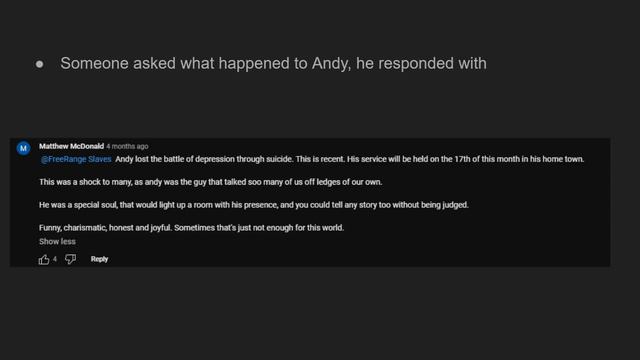Click the '4 months ago' timestamp
The height and width of the screenshot is (360, 640).
pyautogui.click(x=127, y=146)
